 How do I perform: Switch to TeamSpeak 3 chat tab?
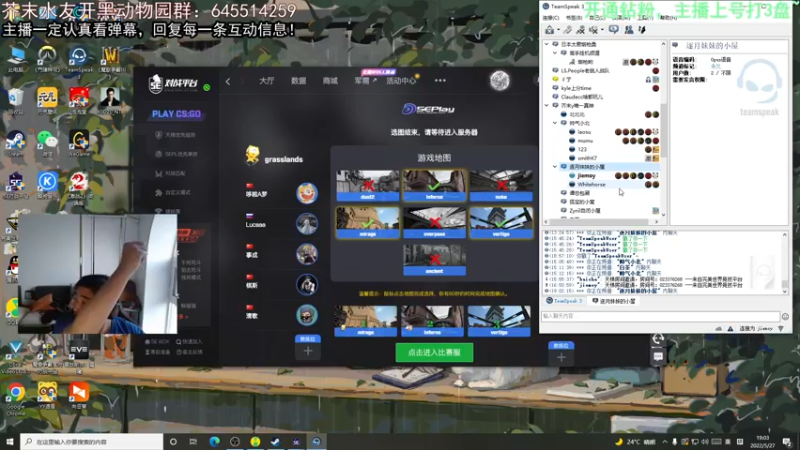pyautogui.click(x=564, y=301)
